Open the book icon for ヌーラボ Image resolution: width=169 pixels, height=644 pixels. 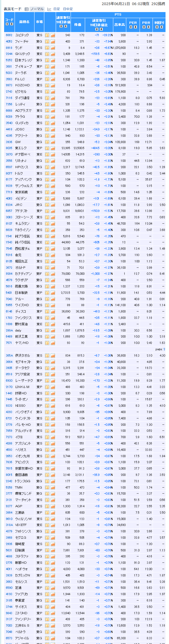pyautogui.click(x=47, y=73)
